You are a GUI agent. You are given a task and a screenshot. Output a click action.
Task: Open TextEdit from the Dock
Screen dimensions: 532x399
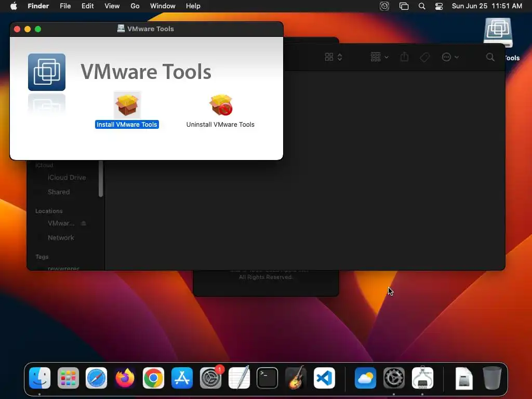pyautogui.click(x=239, y=378)
